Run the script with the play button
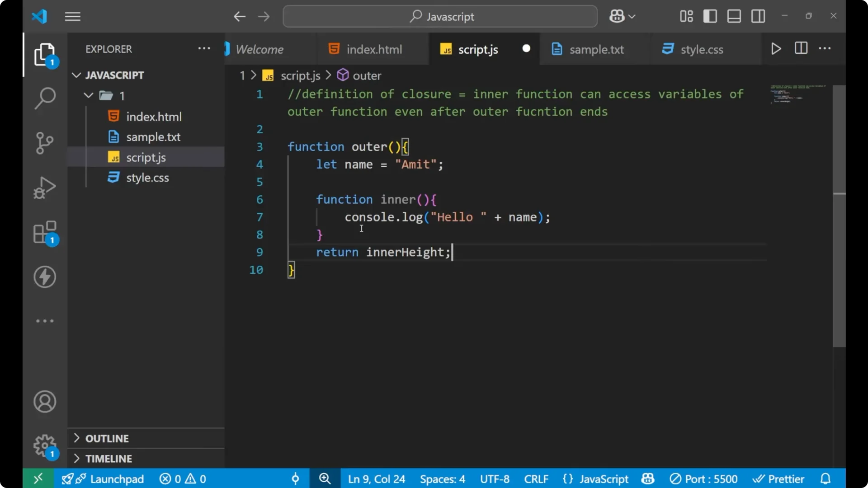Viewport: 868px width, 488px height. coord(776,49)
